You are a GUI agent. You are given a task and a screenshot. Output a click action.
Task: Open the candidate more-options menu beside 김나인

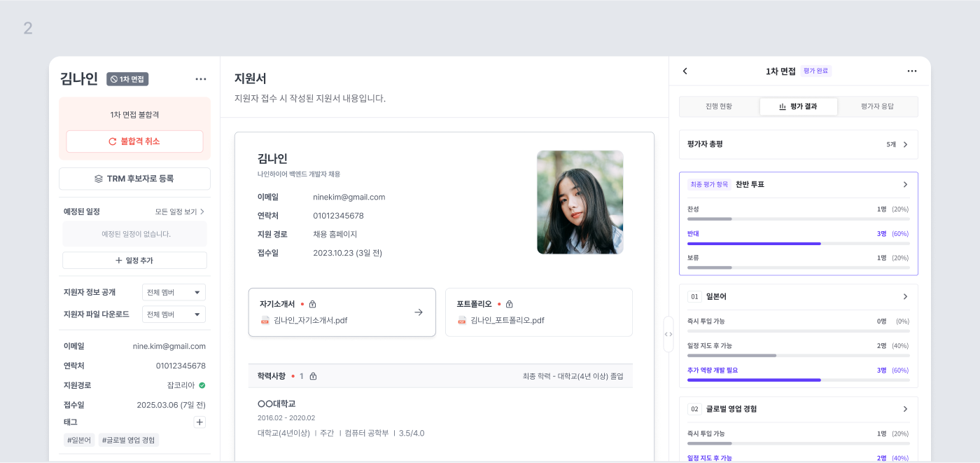201,79
